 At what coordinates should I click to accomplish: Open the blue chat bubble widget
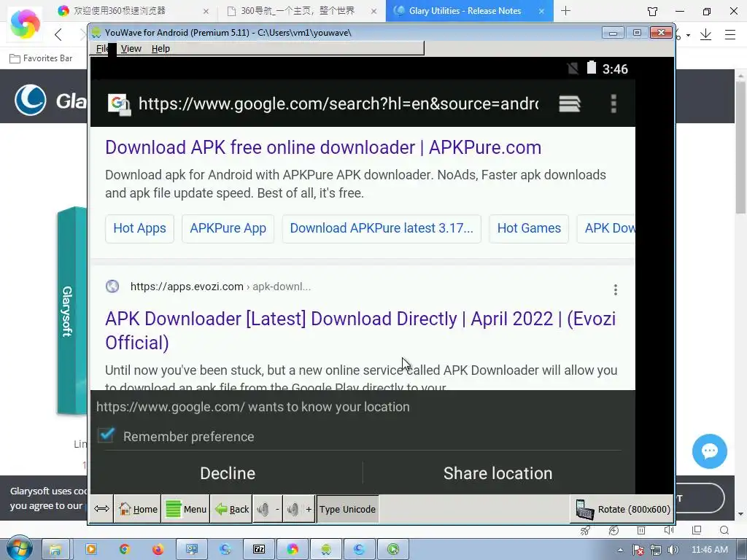pyautogui.click(x=709, y=451)
